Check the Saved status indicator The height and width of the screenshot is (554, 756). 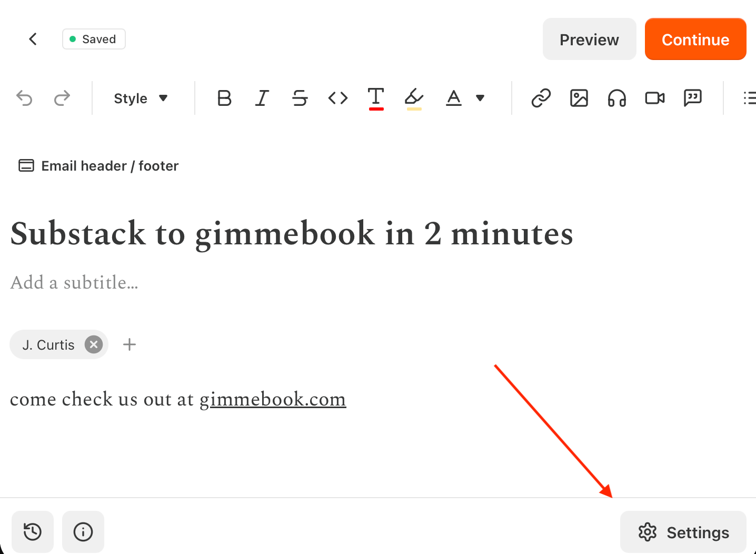(94, 39)
